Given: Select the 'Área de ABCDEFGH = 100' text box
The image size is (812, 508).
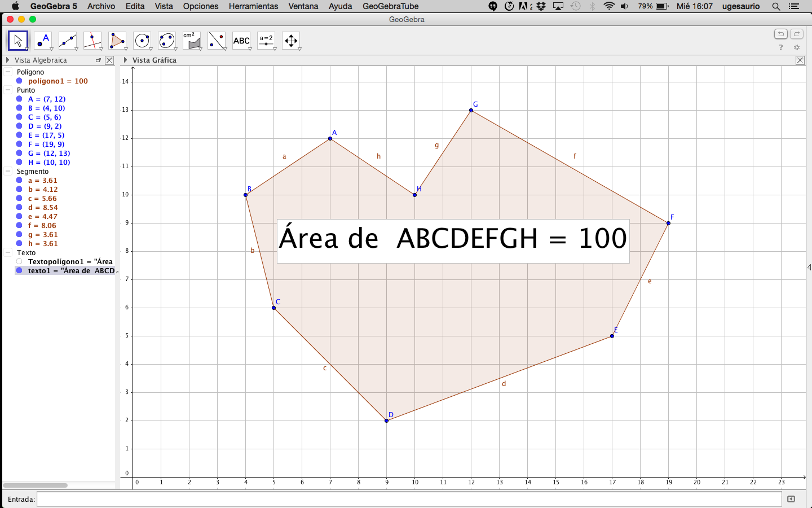Looking at the screenshot, I should tap(453, 241).
